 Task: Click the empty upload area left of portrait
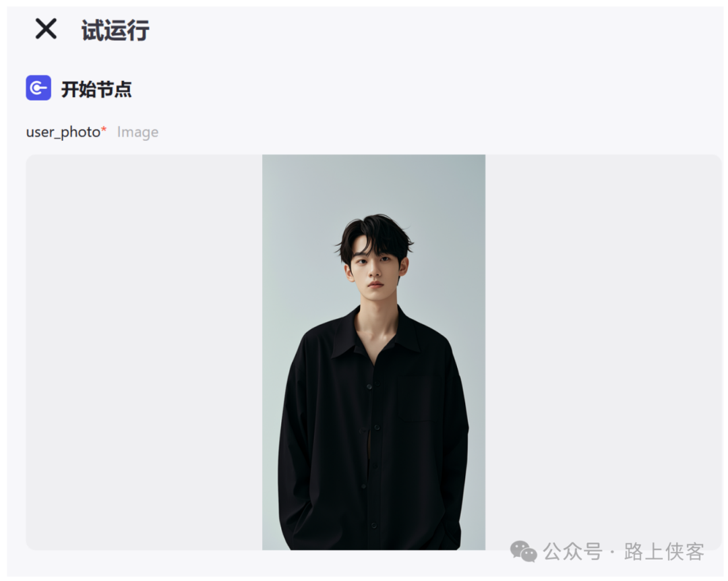coord(144,352)
